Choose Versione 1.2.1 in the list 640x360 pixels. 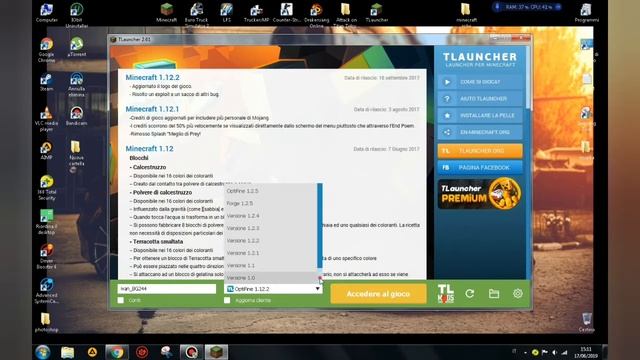[271, 253]
